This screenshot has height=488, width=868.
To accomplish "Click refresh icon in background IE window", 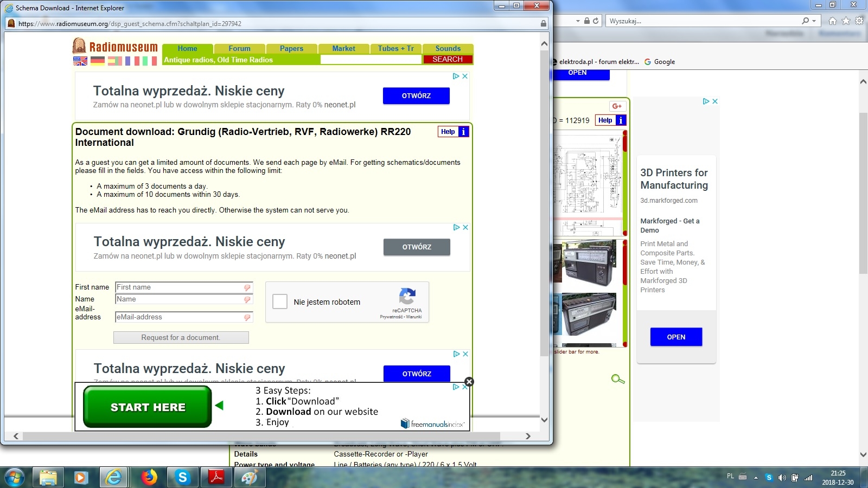I will coord(596,21).
